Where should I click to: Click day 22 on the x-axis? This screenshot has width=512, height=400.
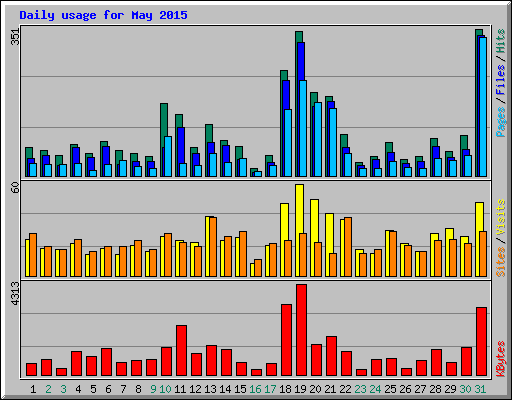[x=345, y=389]
